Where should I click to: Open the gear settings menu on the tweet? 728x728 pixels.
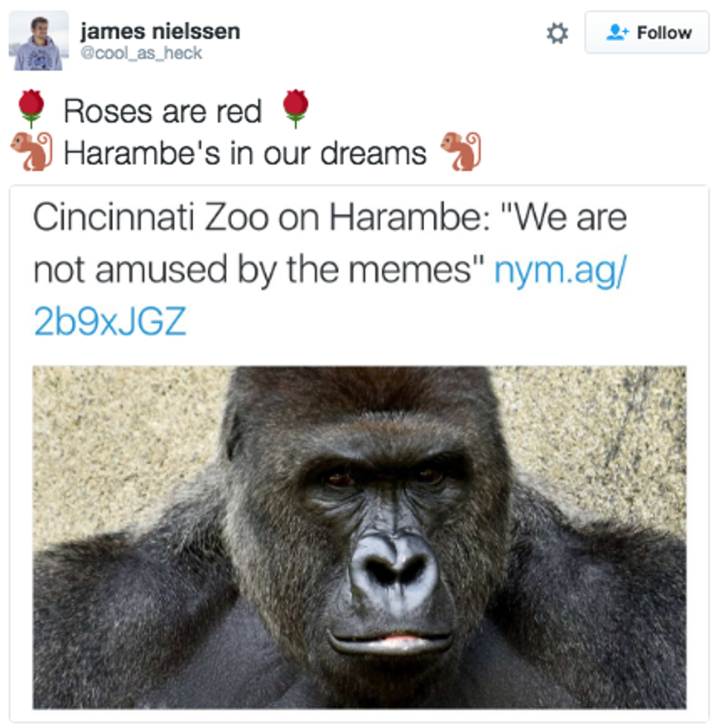click(556, 33)
